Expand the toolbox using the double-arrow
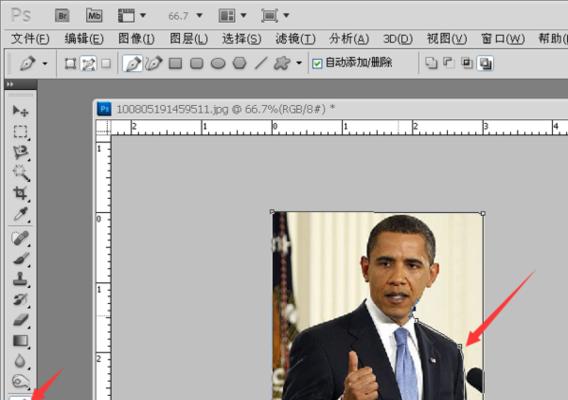This screenshot has width=568, height=400. click(x=10, y=84)
